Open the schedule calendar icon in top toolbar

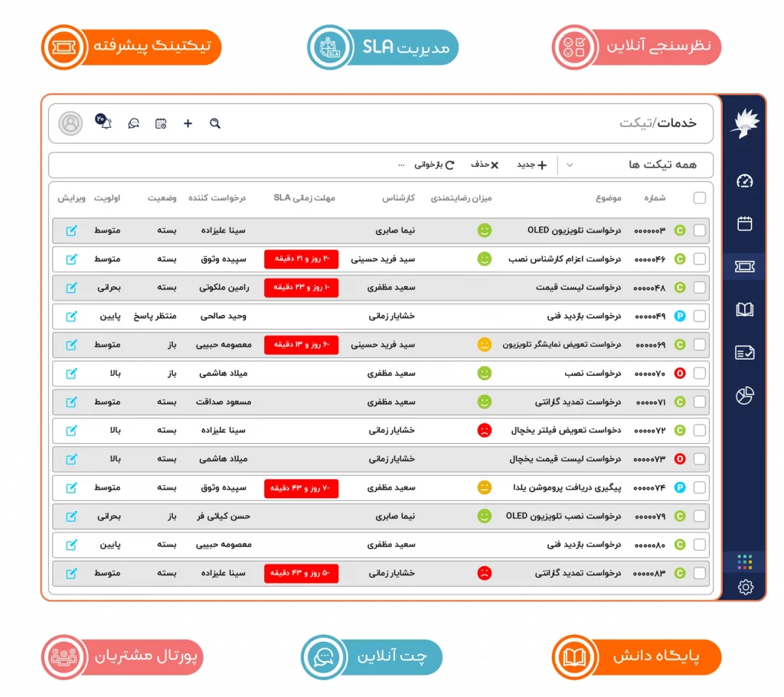point(160,123)
